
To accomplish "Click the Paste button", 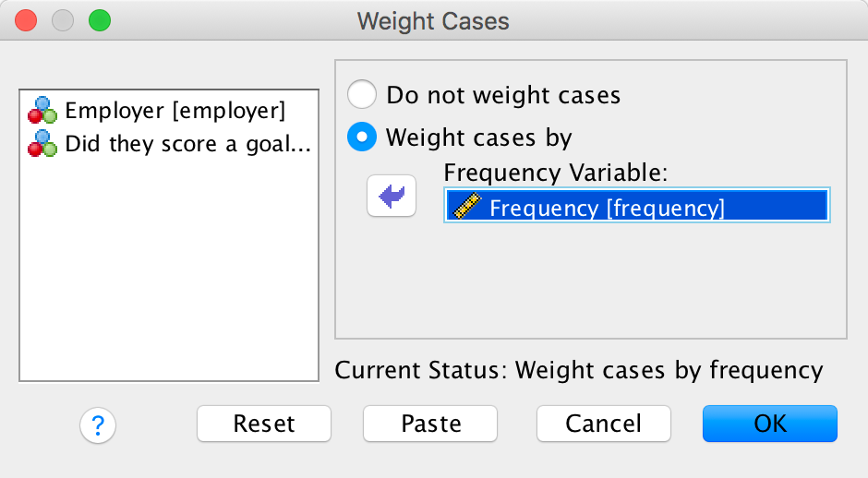I will coord(430,424).
